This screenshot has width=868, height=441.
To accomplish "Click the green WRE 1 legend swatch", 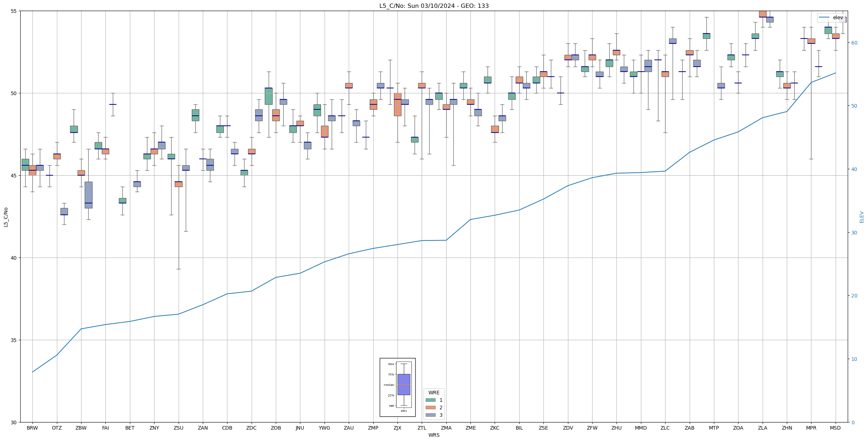I will point(430,400).
